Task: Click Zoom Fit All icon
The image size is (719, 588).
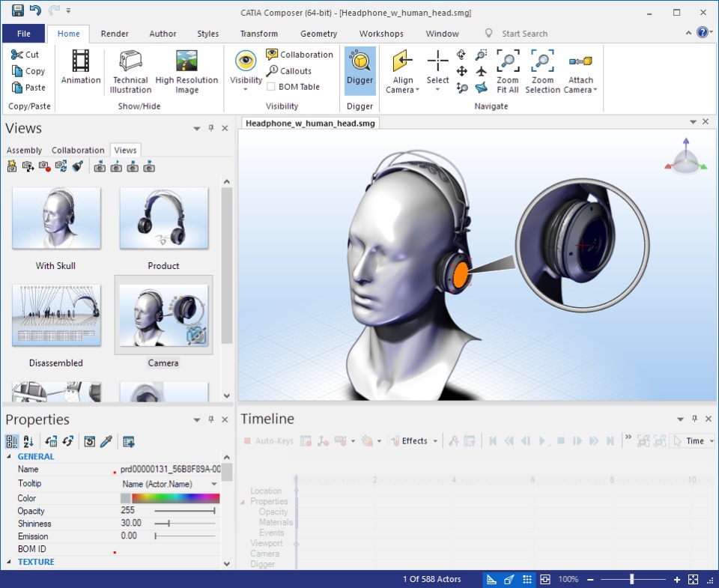Action: 507,71
